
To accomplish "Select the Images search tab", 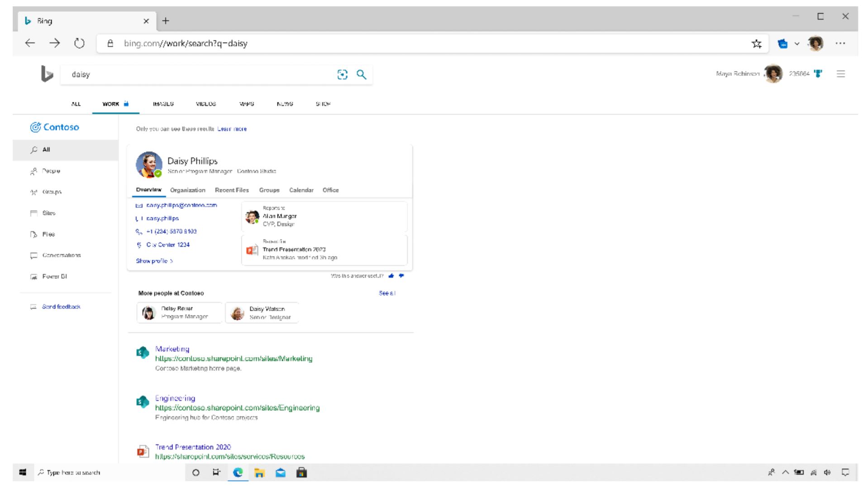I will [x=163, y=104].
